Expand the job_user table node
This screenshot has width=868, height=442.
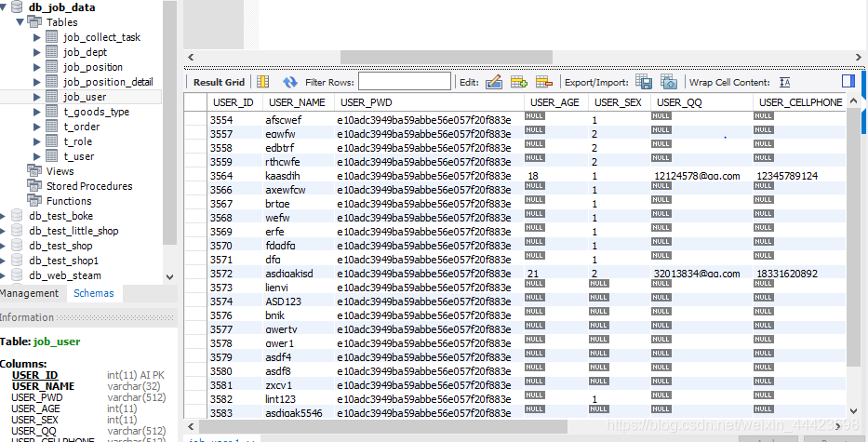click(37, 97)
